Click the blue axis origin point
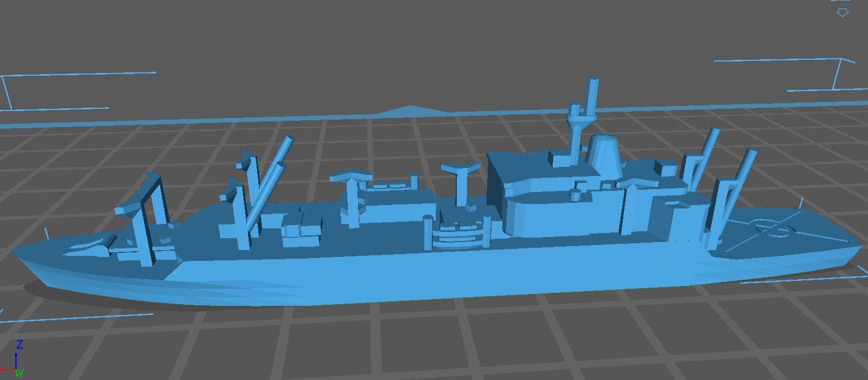 tap(16, 369)
